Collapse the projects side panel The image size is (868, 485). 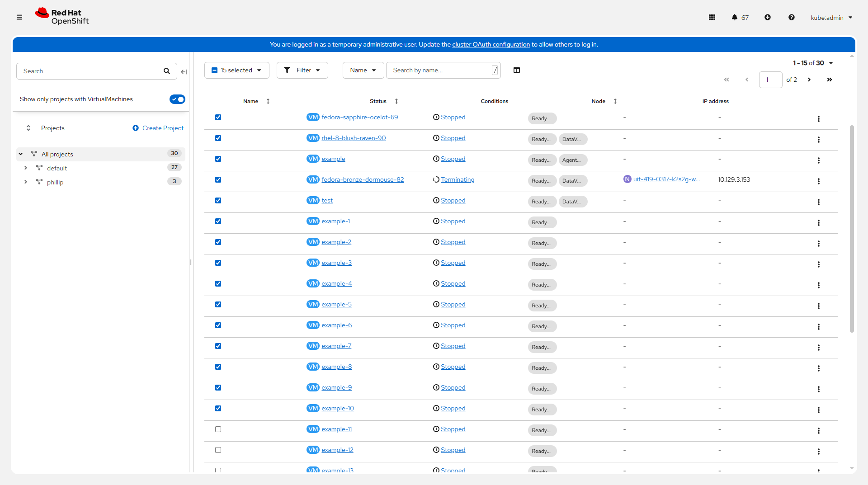point(184,71)
